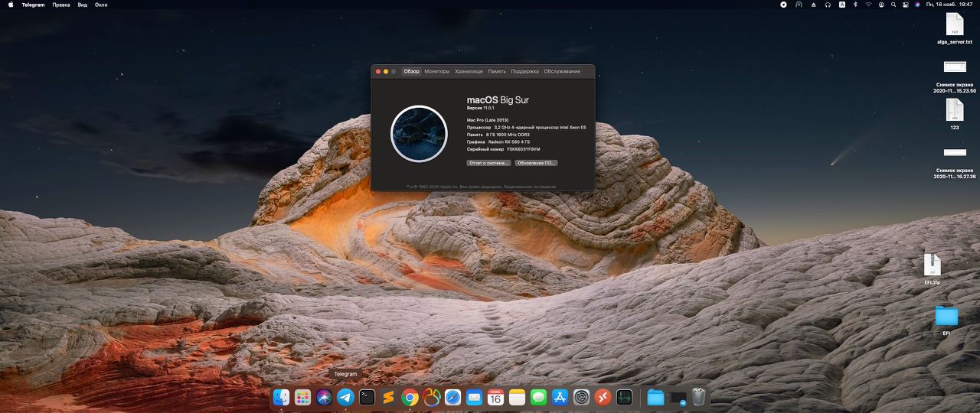The image size is (980, 413).
Task: Open the colorful Navicat dock icon
Action: (431, 397)
